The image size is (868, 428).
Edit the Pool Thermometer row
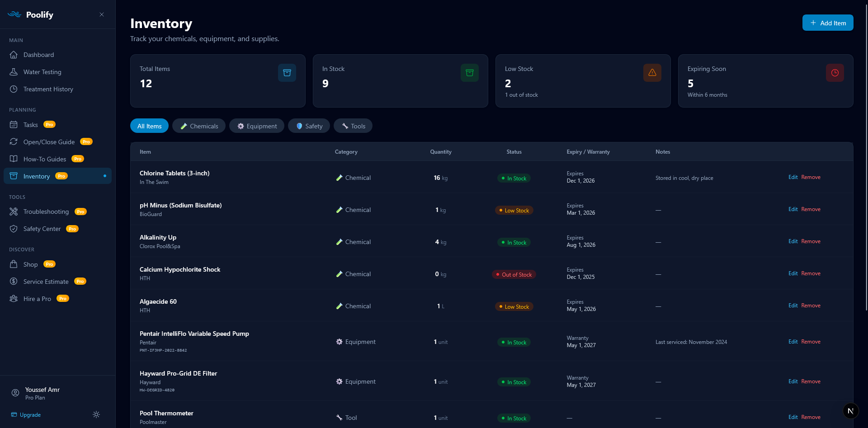[x=793, y=417]
